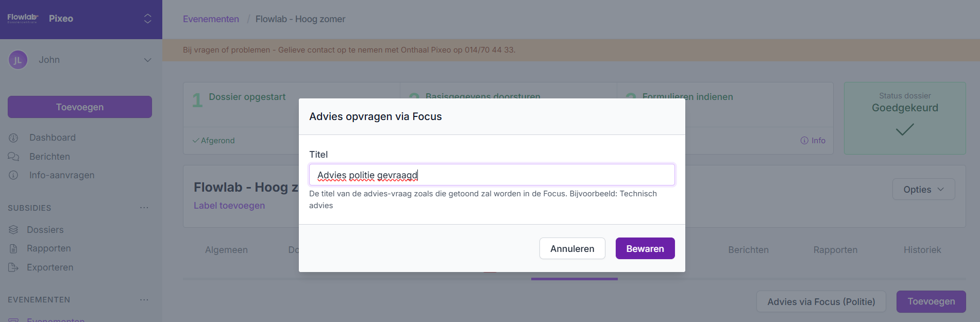
Task: Click the Info-aanvragen info icon
Action: click(x=13, y=175)
